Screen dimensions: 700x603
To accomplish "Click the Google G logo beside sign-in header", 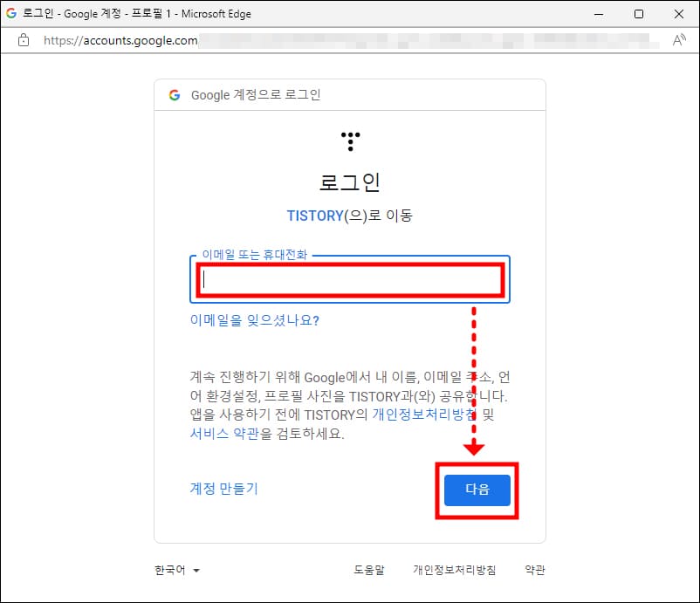I will (x=172, y=95).
